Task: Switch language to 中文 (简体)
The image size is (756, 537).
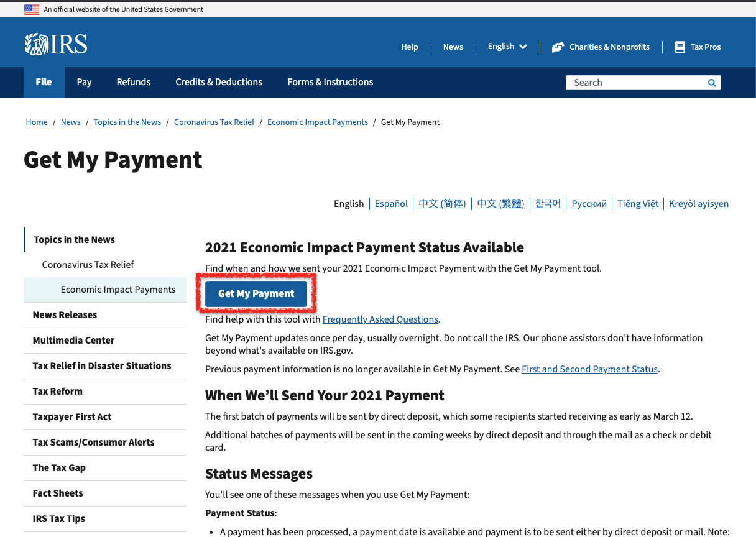Action: pyautogui.click(x=442, y=204)
